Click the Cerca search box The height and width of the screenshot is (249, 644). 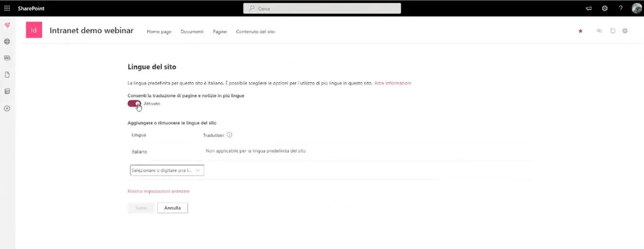click(x=322, y=8)
